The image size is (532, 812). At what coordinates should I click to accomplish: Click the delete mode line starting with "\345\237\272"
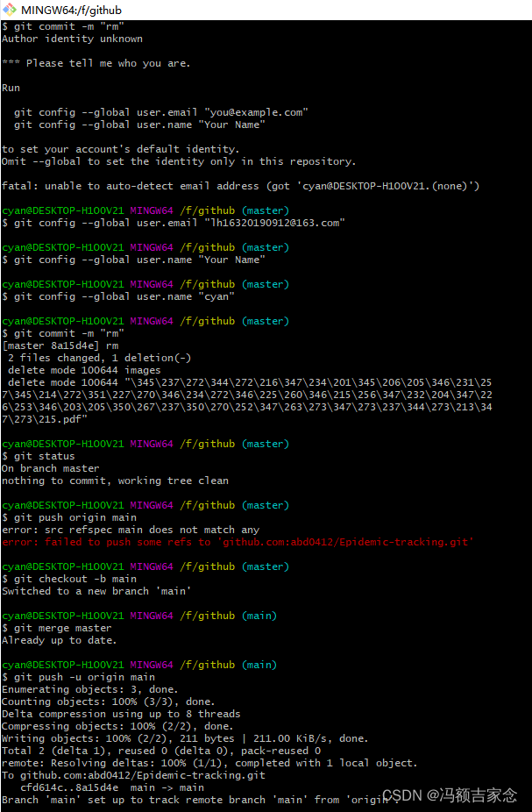(x=250, y=382)
